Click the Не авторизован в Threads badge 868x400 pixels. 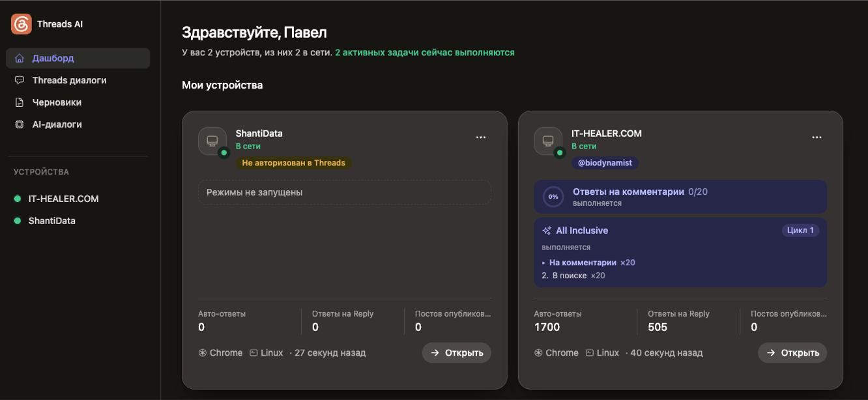(x=293, y=163)
